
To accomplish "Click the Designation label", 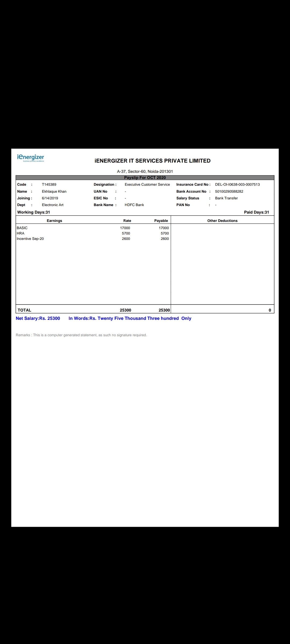I will coord(105,185).
